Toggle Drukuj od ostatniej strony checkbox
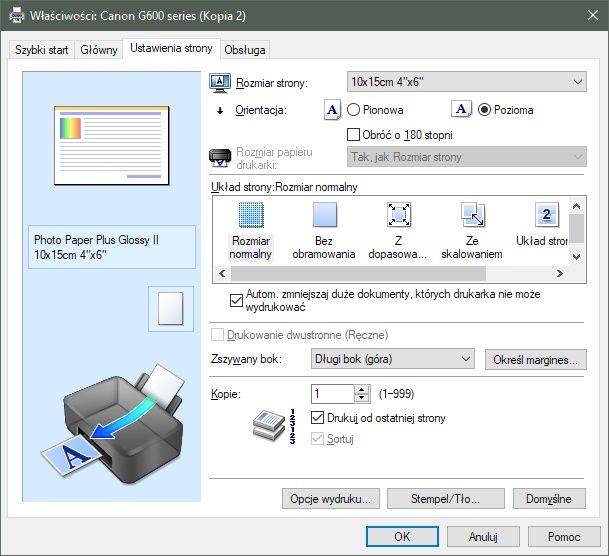This screenshot has height=556, width=609. [x=317, y=418]
